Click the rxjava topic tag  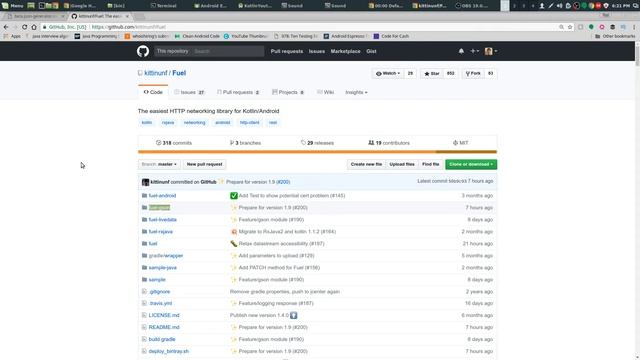[x=168, y=122]
